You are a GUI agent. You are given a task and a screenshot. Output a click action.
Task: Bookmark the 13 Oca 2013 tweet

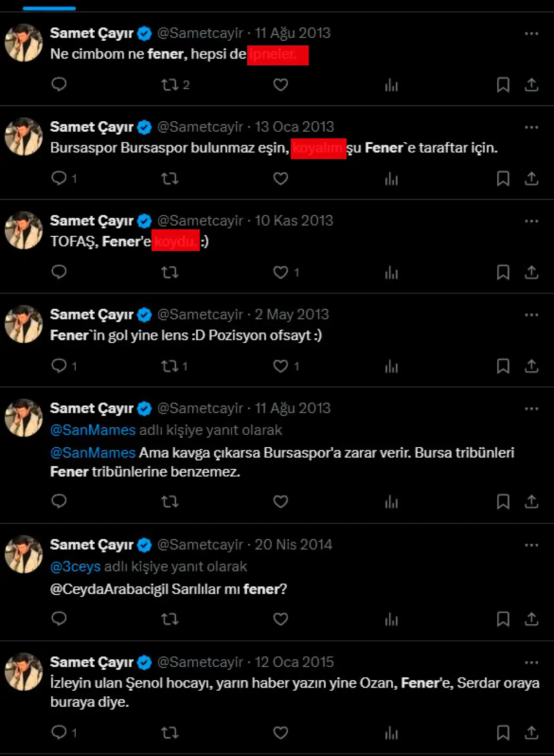pyautogui.click(x=503, y=178)
